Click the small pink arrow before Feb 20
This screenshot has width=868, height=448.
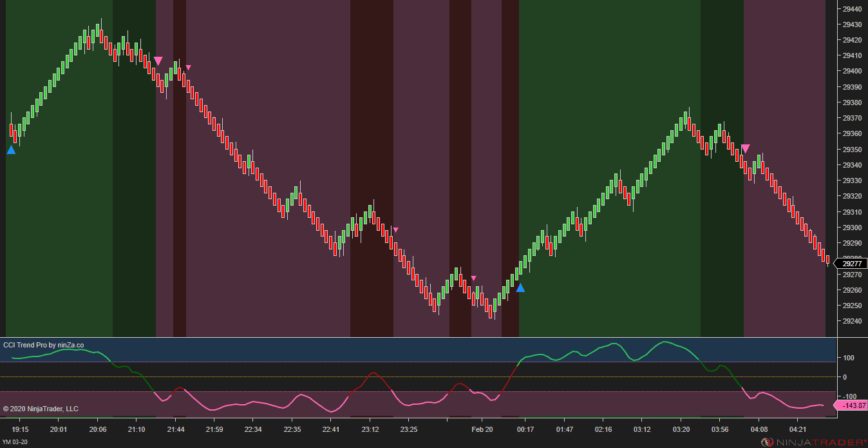[x=474, y=278]
